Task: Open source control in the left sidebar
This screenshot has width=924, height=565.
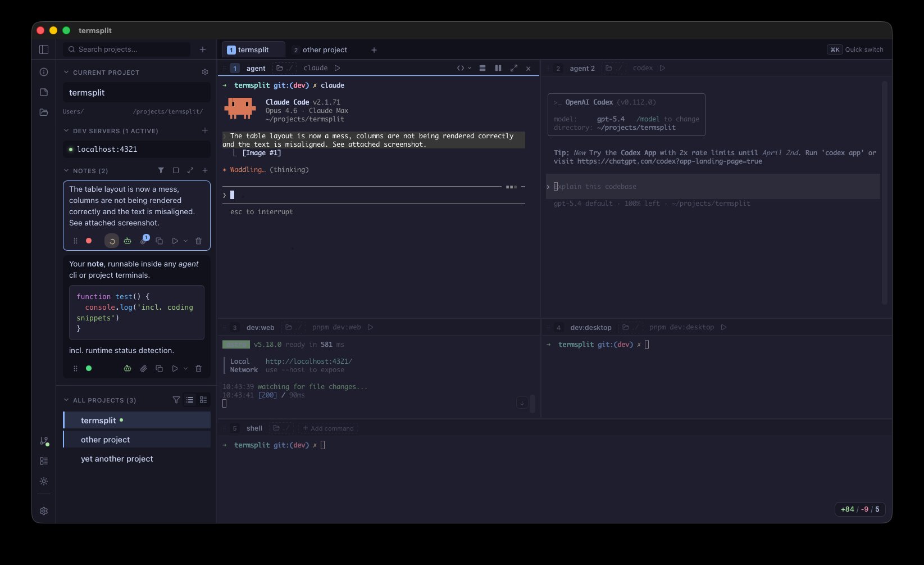Action: 44,441
